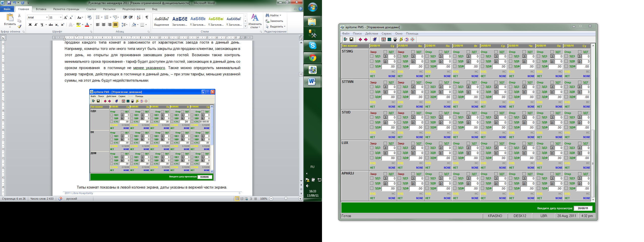Click the Windows Start orb
The width and height of the screenshot is (644, 242).
pyautogui.click(x=312, y=7)
